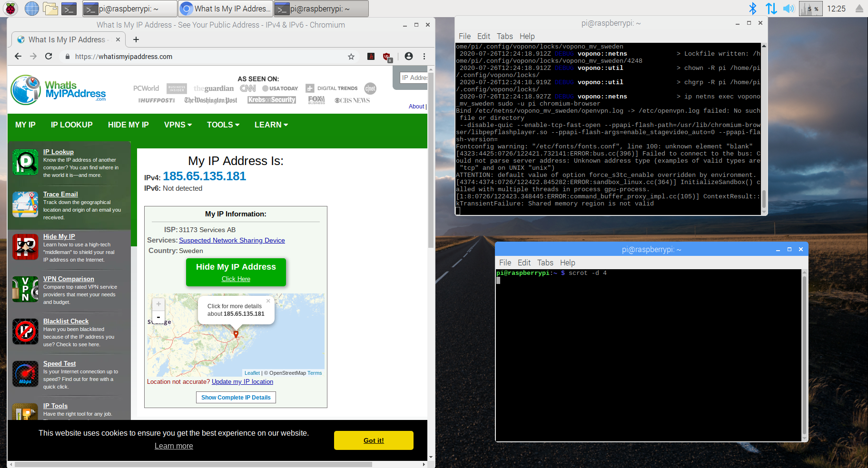Open the Blacklist Check link
Screen dimensions: 868x468
pos(66,321)
